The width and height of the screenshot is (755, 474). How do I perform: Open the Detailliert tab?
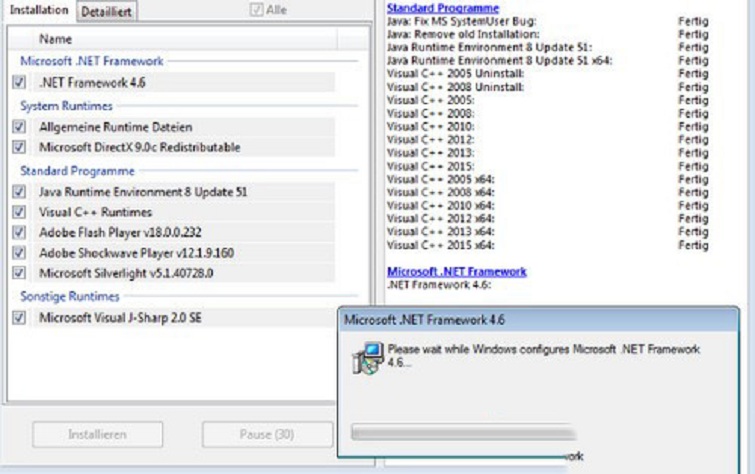click(x=106, y=10)
